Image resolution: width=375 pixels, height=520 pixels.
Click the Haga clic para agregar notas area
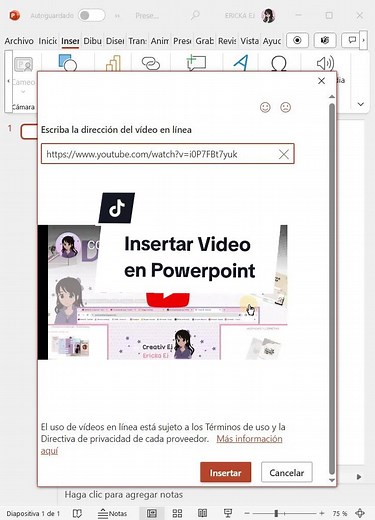pos(124,494)
